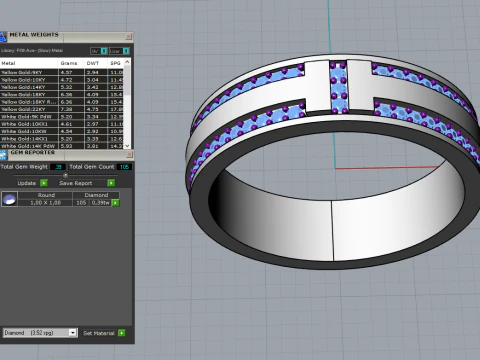Click the 1.00 X 1.00 size cell
This screenshot has width=480, height=360.
[x=45, y=203]
